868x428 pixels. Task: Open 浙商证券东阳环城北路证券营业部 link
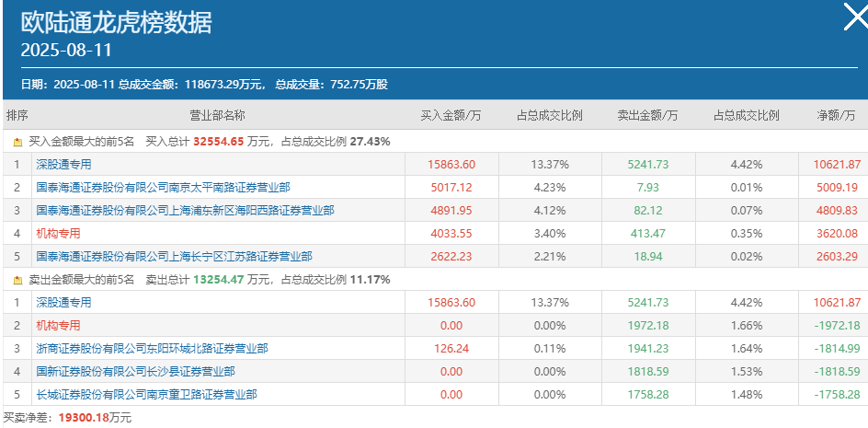click(153, 349)
